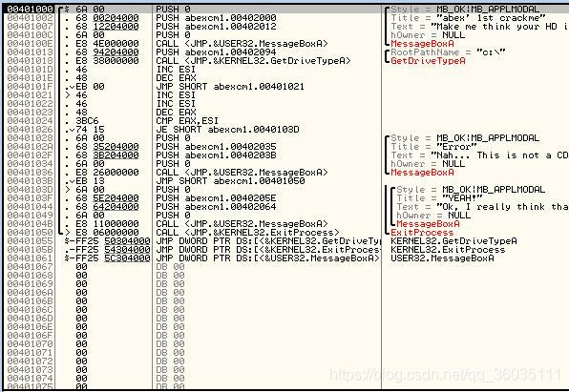This screenshot has height=392, width=569.
Task: Click the USER32.MessageBoxA comment
Action: [442, 258]
